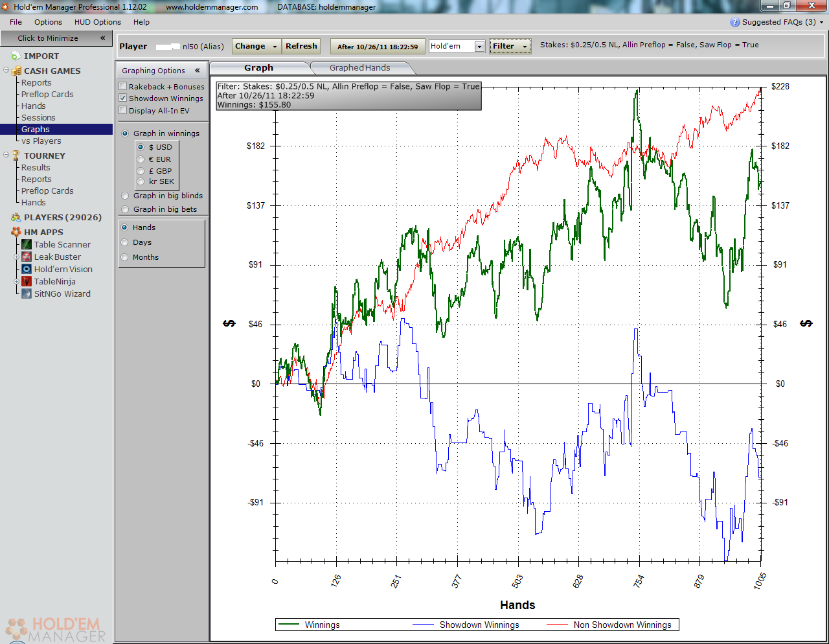
Task: Collapse Graphing Options with chevron icon
Action: point(197,71)
